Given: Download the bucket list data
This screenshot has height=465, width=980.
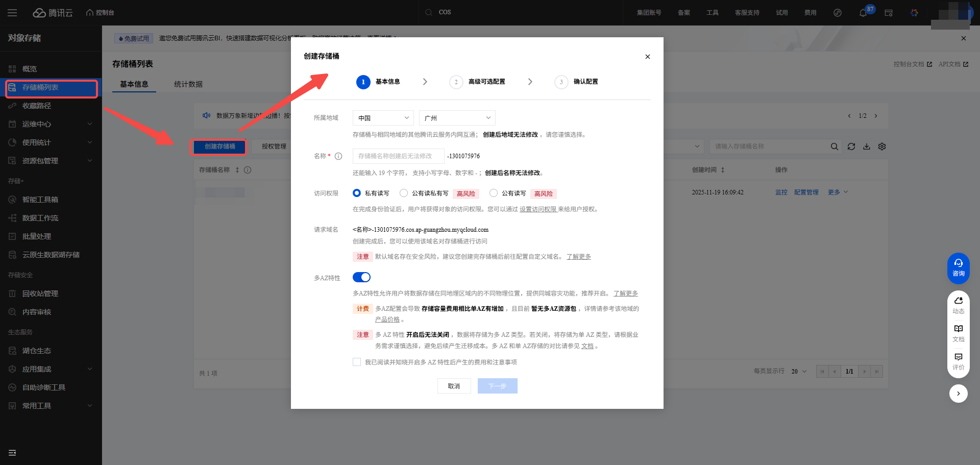Looking at the screenshot, I should pos(866,146).
